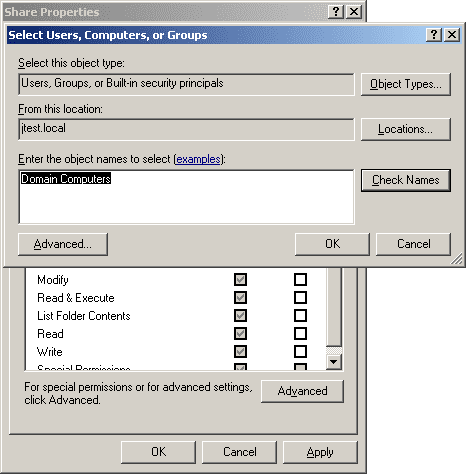
Task: Open Object Types selection
Action: [406, 84]
